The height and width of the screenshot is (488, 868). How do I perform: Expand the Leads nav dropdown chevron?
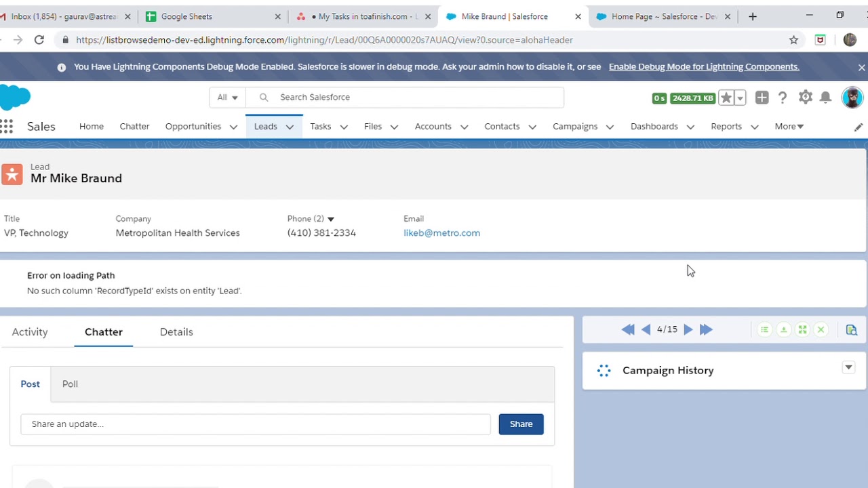tap(290, 127)
